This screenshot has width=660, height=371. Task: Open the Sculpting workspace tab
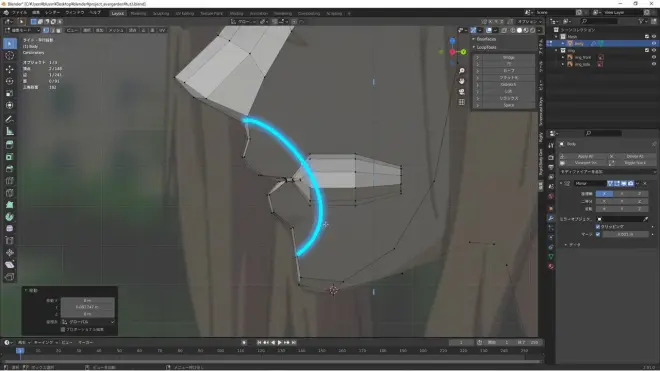point(160,13)
